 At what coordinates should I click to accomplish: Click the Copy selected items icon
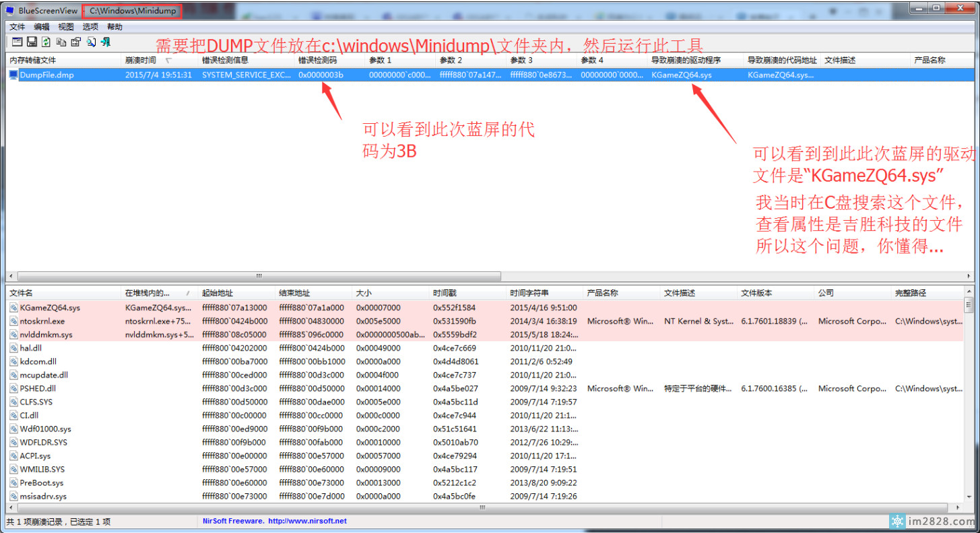pos(61,42)
